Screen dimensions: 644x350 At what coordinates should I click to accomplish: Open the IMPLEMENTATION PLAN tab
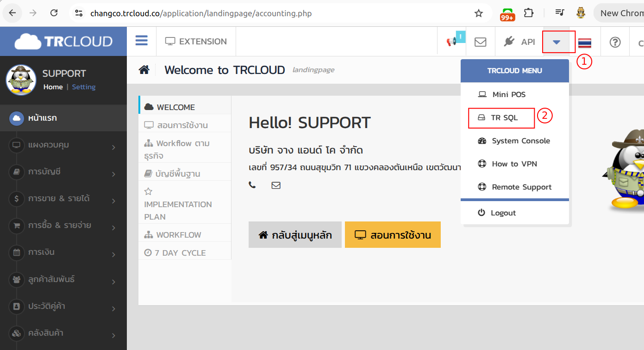point(185,204)
